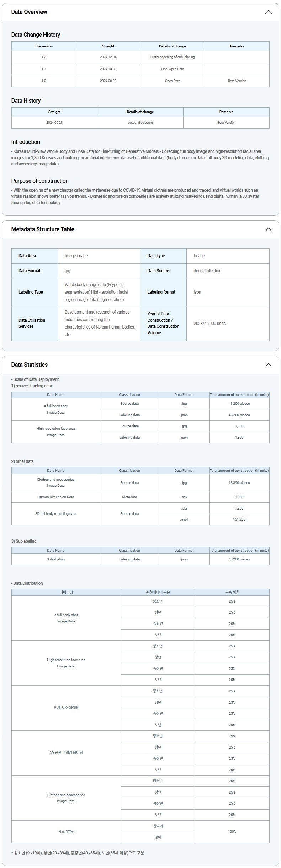Select the "direct collection" data source value

click(x=207, y=271)
